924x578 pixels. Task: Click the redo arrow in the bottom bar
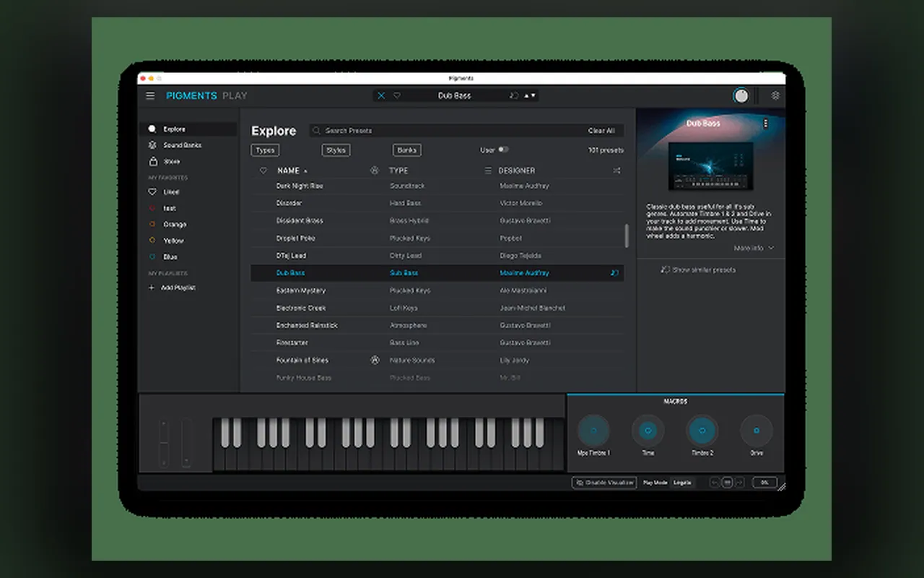point(739,483)
